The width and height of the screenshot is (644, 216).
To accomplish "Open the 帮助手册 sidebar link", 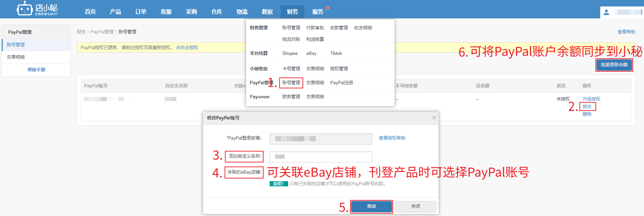I will click(x=36, y=70).
